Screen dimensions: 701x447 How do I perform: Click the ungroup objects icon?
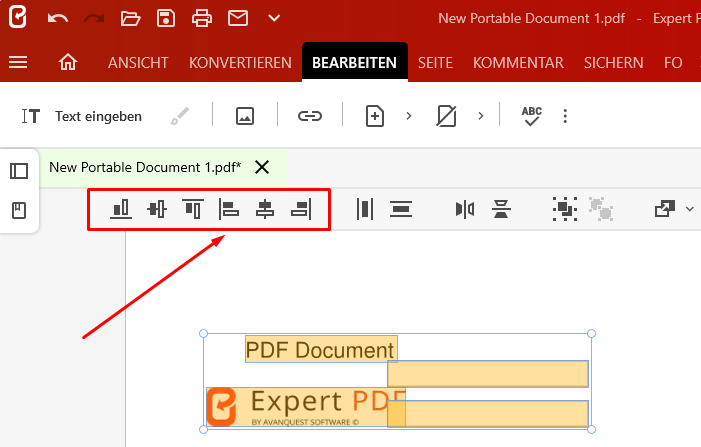click(x=600, y=209)
